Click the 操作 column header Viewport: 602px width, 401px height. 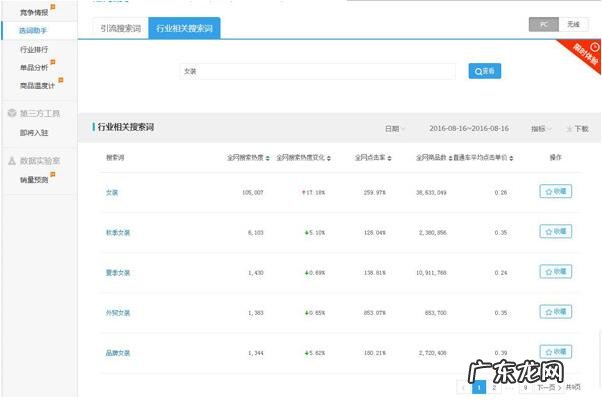556,157
